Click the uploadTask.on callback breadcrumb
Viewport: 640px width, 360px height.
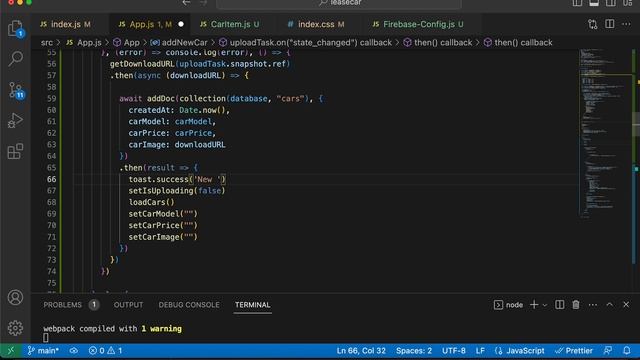305,42
